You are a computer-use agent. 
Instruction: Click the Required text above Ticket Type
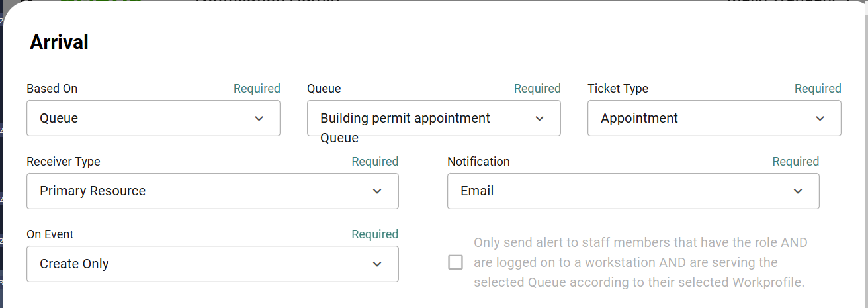point(818,89)
